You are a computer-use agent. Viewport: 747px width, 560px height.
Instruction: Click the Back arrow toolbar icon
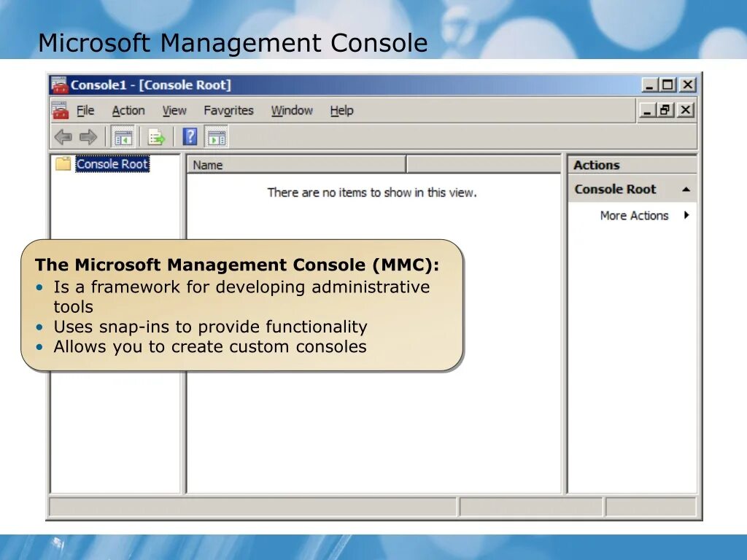63,137
